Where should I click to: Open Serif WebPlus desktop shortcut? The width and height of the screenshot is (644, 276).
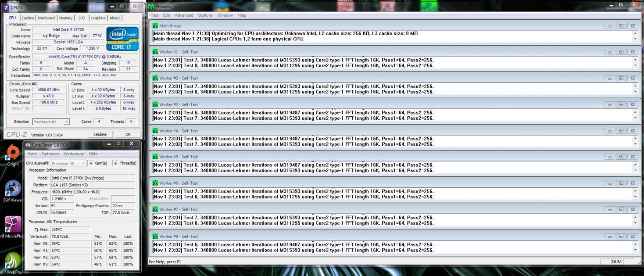(13, 262)
